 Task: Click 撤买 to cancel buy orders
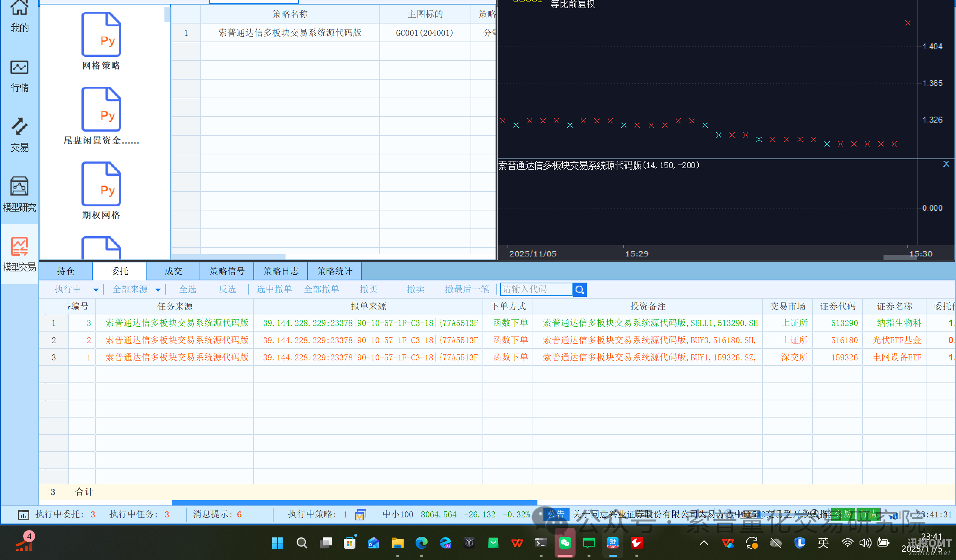coord(368,289)
